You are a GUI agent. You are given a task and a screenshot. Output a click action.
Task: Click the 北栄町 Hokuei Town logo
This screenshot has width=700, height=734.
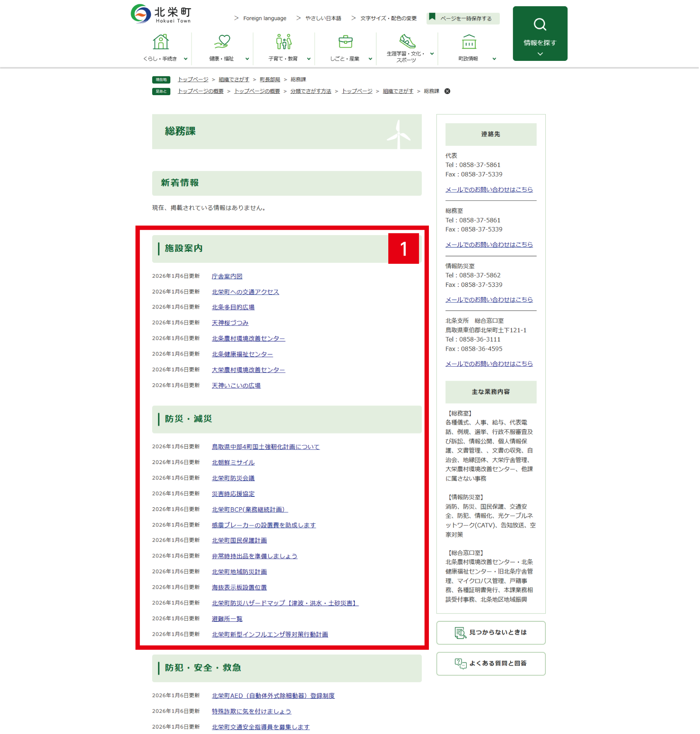point(161,14)
